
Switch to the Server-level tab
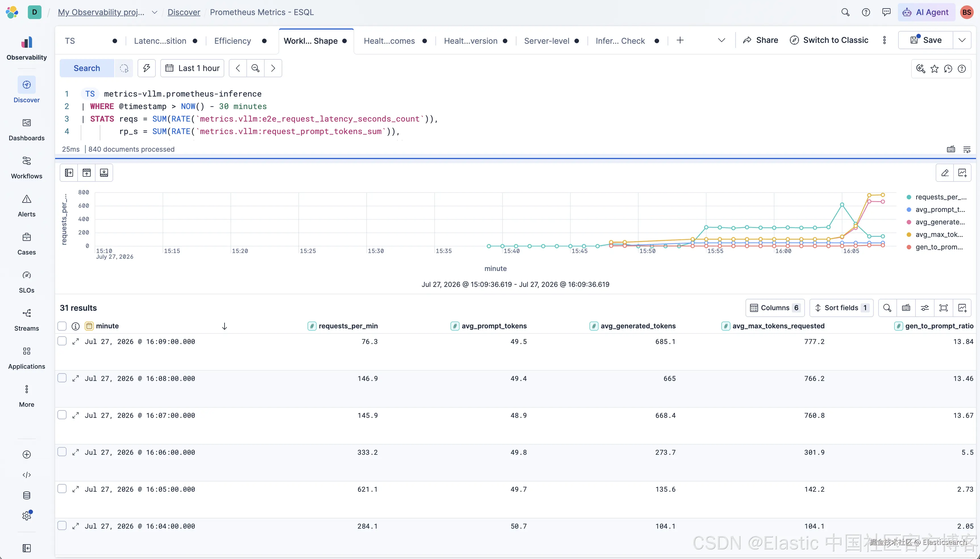(547, 41)
